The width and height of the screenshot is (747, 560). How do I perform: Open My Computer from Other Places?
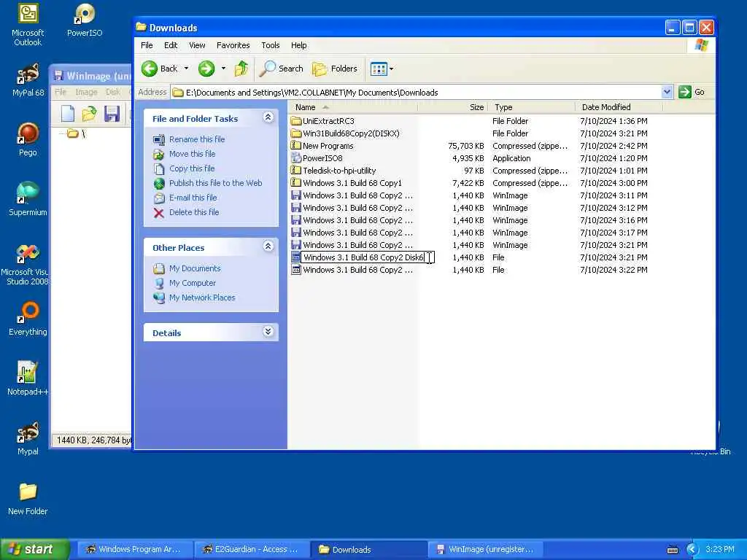click(193, 283)
